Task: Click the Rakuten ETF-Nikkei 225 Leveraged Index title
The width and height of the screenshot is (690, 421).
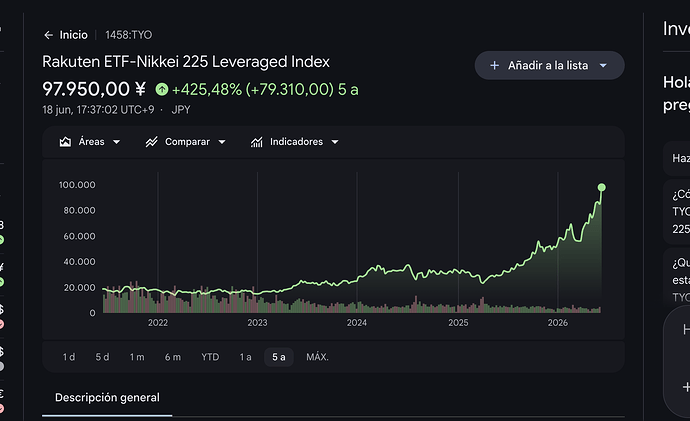Action: click(x=186, y=62)
